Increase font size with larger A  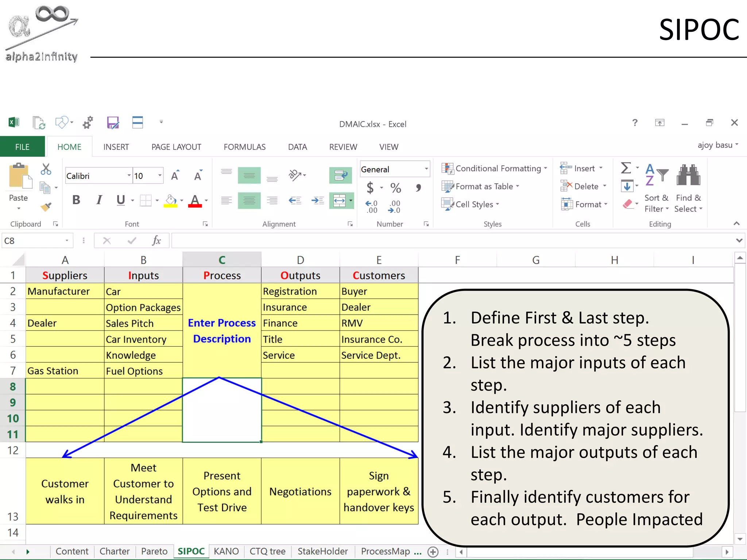click(175, 176)
